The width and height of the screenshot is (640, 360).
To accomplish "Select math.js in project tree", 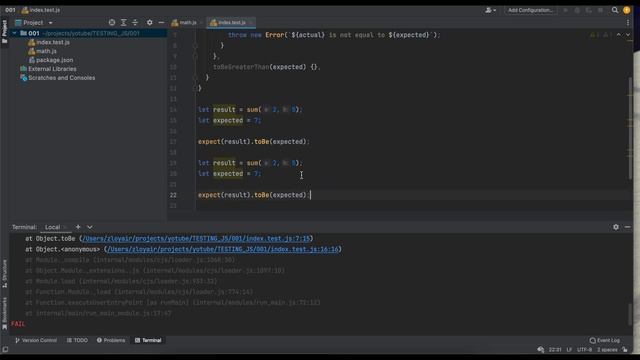I will pos(42,51).
